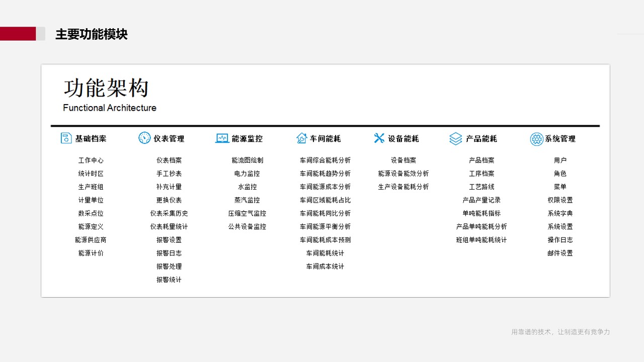Select the 设备能耗 column heading
Viewport: 644px width, 362px height.
coord(404,139)
